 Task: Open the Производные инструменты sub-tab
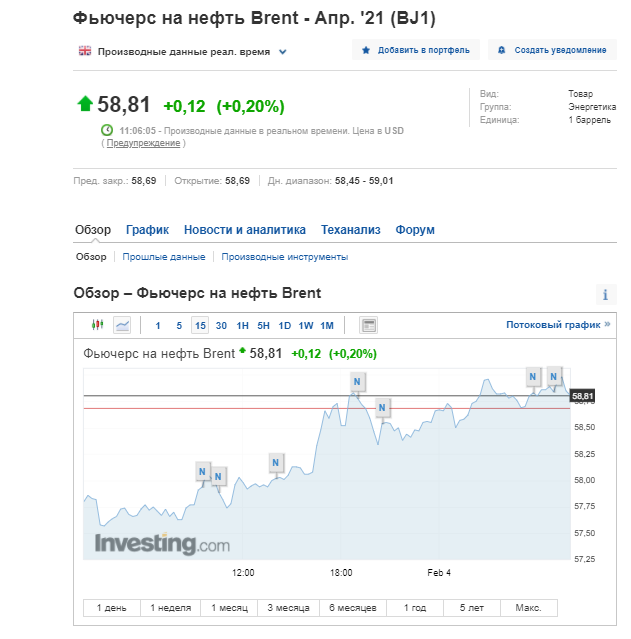(285, 257)
